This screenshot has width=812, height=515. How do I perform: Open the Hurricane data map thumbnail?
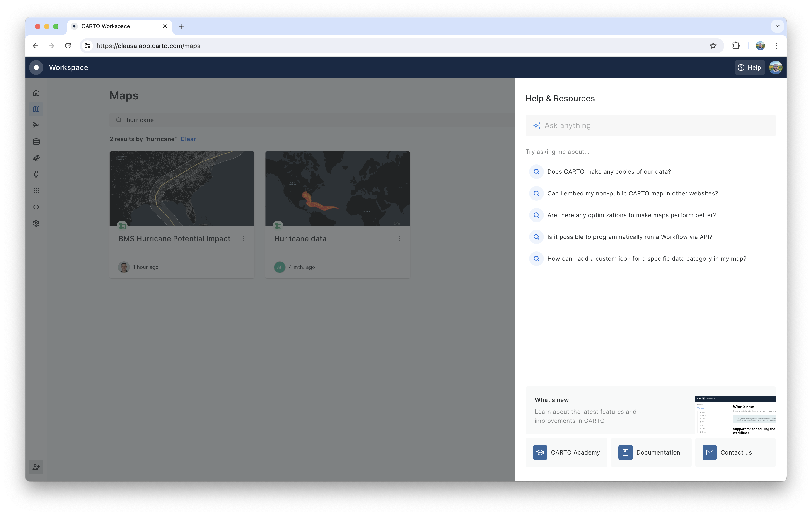[338, 188]
